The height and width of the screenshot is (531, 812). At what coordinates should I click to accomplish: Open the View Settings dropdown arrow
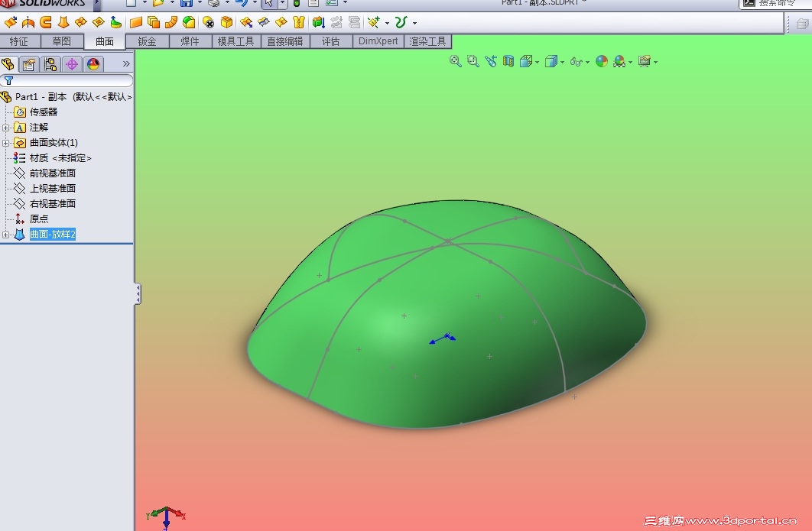click(655, 62)
